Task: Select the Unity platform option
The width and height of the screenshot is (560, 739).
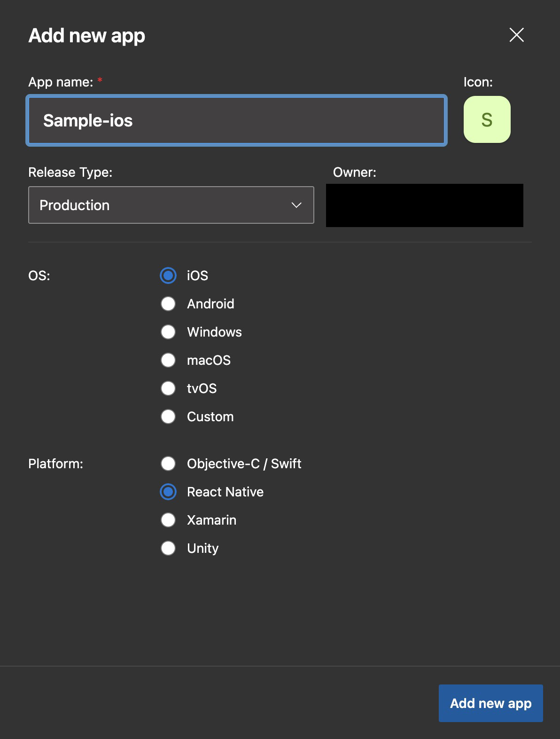Action: [168, 548]
